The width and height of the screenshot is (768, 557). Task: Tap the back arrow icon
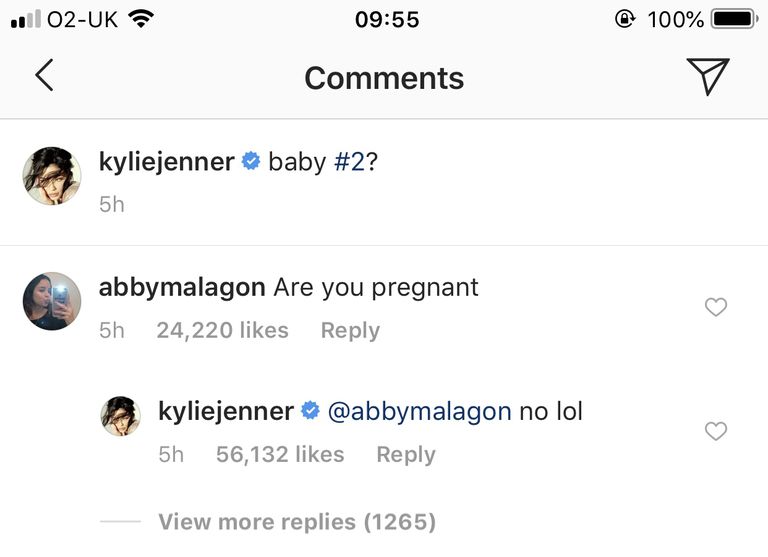44,75
